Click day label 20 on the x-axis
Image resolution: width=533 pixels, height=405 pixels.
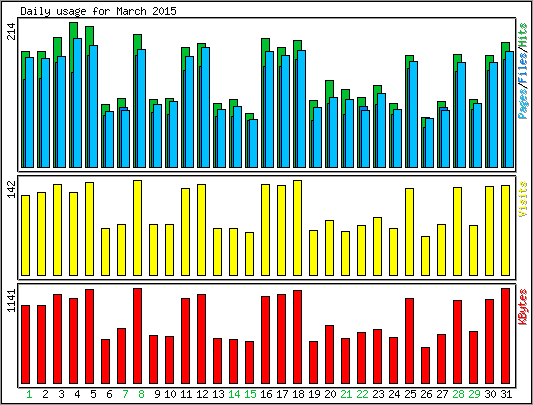(330, 394)
